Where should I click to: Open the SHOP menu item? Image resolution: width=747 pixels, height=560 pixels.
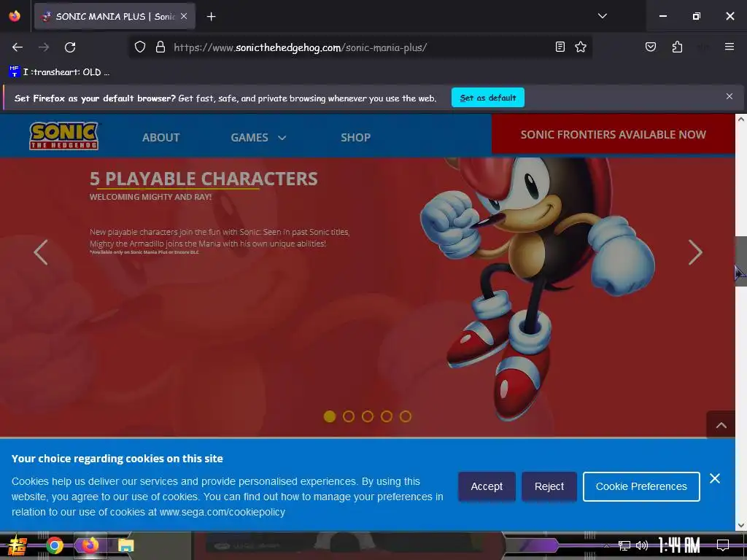pyautogui.click(x=355, y=138)
